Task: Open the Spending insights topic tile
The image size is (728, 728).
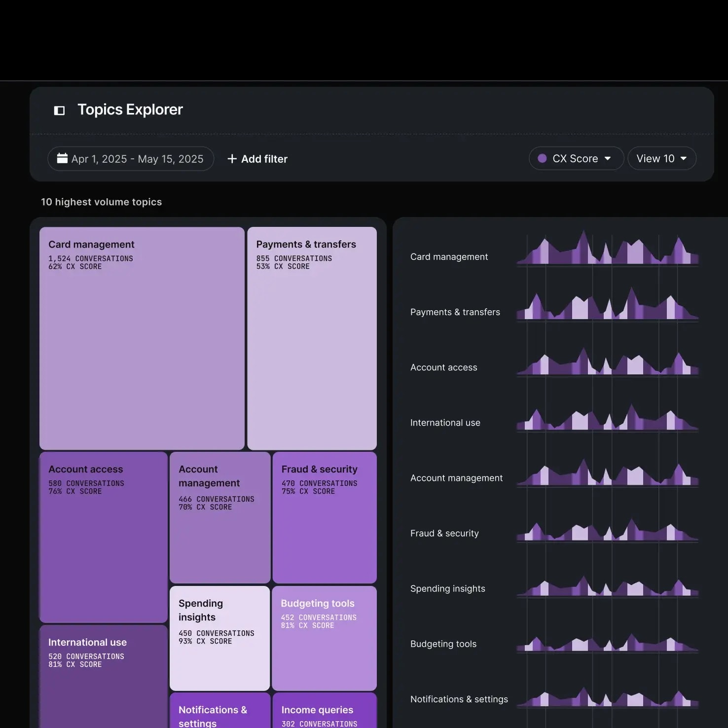Action: [219, 637]
